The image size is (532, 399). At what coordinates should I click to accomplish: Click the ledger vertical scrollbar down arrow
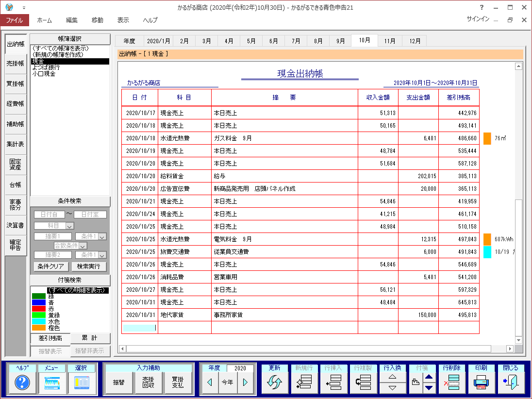[518, 340]
